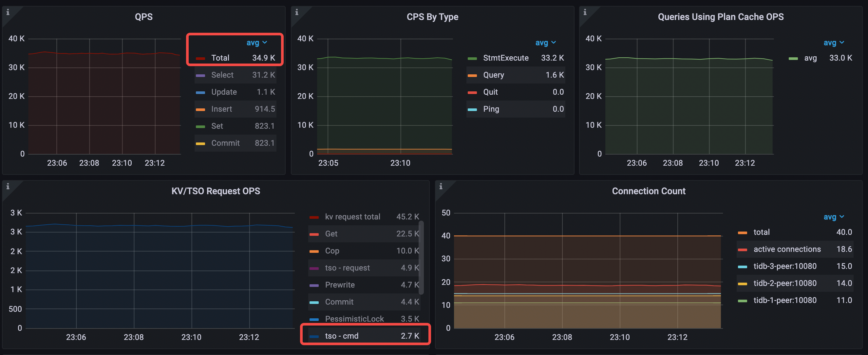This screenshot has height=355, width=868.
Task: Open the avg dropdown in CPS By Type legend
Action: 545,43
